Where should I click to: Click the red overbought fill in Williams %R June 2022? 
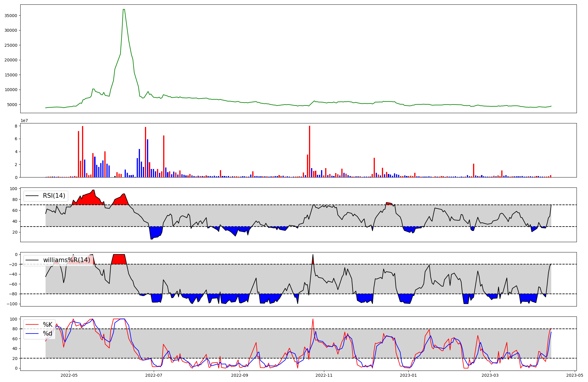(119, 259)
